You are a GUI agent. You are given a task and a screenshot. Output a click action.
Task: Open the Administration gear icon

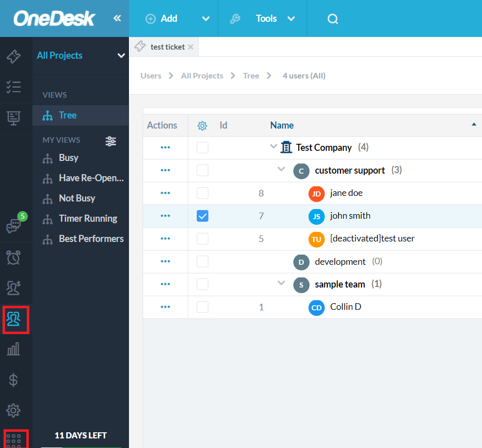click(x=14, y=410)
